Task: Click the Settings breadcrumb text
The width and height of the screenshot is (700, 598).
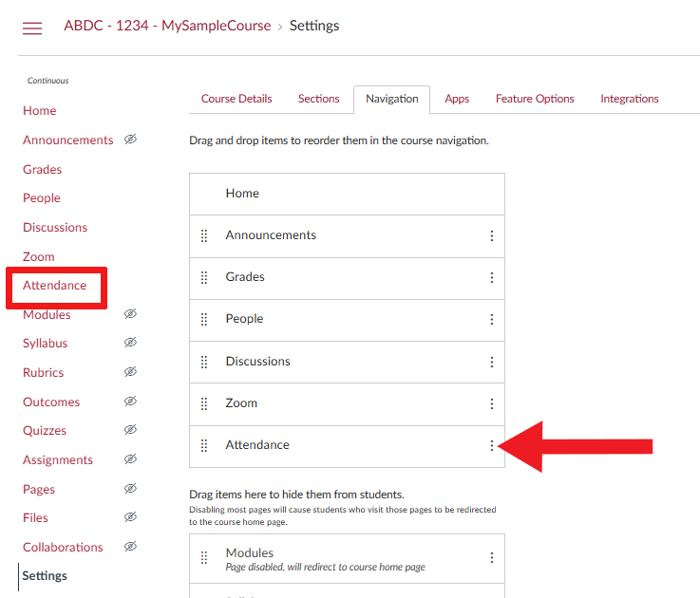Action: (314, 26)
